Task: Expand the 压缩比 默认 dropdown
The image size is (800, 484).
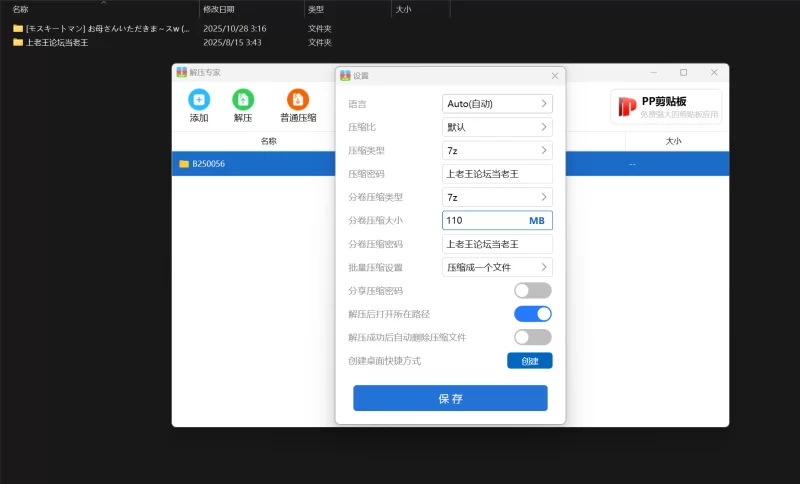Action: coord(497,127)
